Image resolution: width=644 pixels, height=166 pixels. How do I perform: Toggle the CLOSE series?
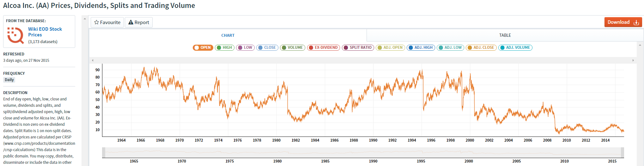267,48
